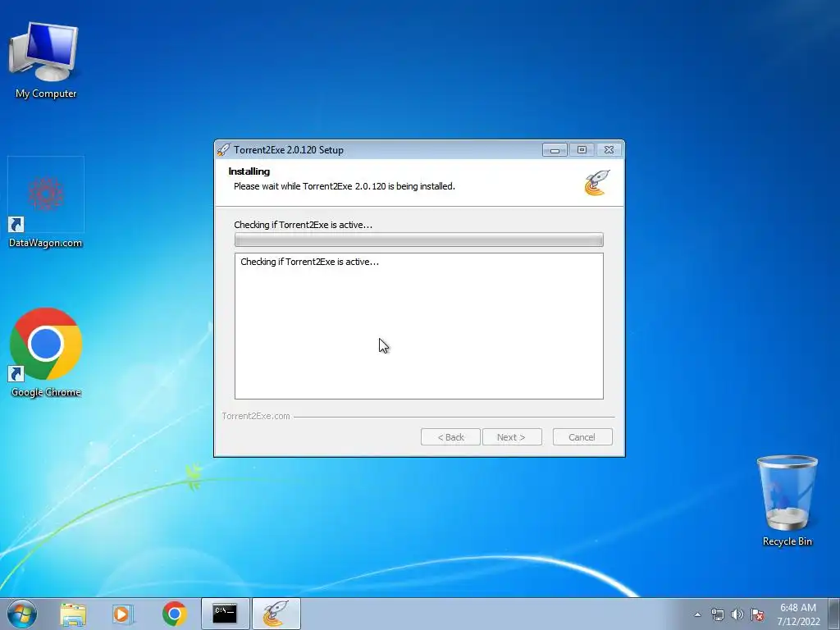Click the Show desktop strip
Image resolution: width=840 pixels, height=630 pixels.
[834, 614]
